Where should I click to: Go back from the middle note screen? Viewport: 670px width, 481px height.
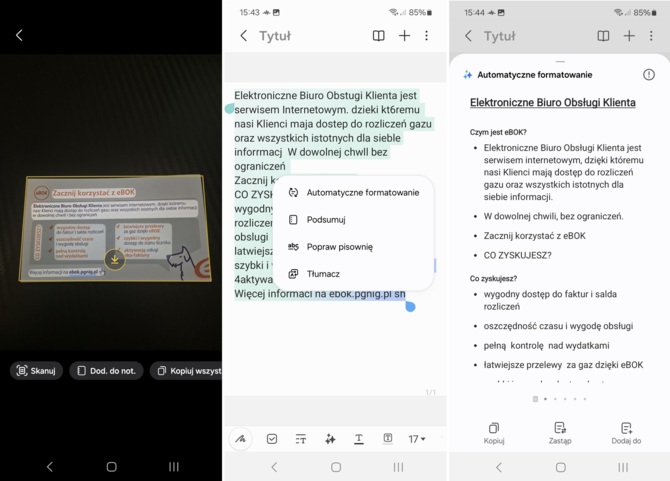(244, 35)
